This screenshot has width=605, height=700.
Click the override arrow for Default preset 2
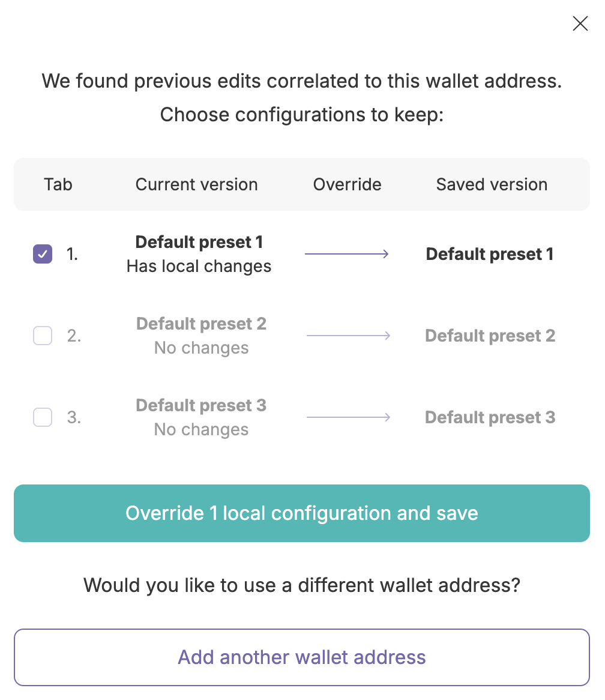pos(348,335)
